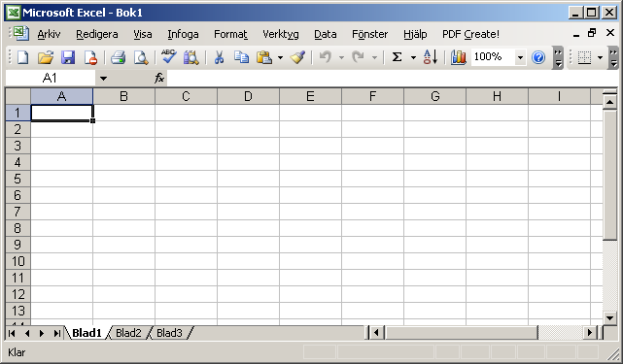
Task: Open the Format menu
Action: point(230,35)
